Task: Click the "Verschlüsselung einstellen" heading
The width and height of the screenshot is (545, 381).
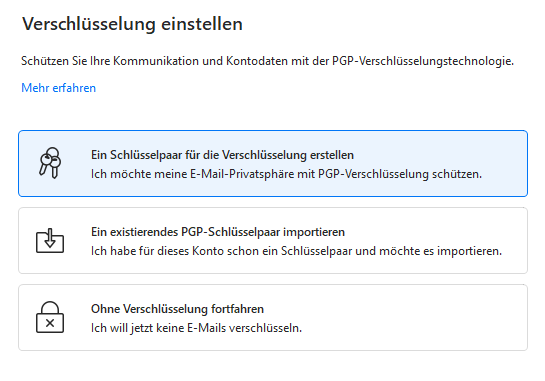Action: tap(132, 24)
